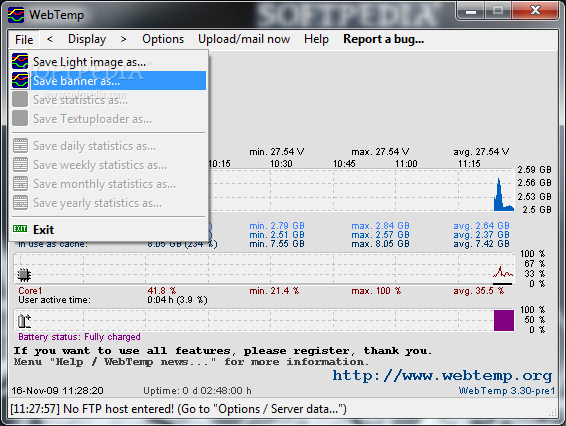Click the avg. 27.54 V reading
566x426 pixels.
click(481, 152)
